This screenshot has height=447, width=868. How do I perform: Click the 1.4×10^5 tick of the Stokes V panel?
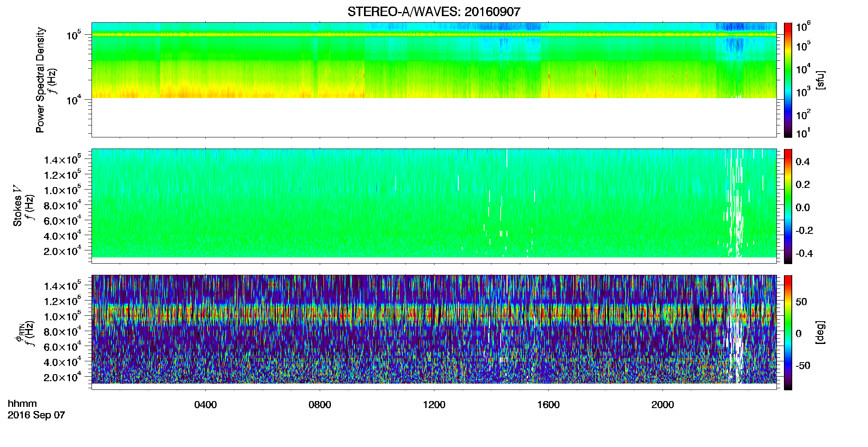(62, 160)
